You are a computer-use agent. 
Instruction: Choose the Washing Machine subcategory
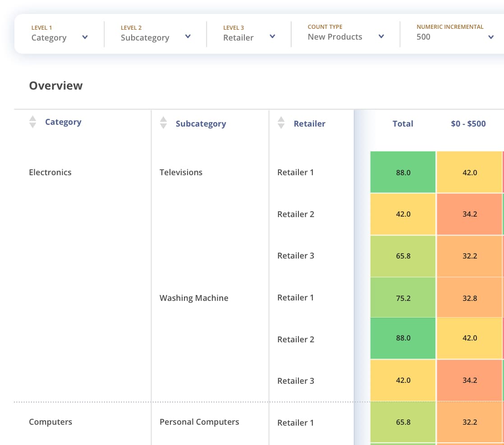(194, 298)
